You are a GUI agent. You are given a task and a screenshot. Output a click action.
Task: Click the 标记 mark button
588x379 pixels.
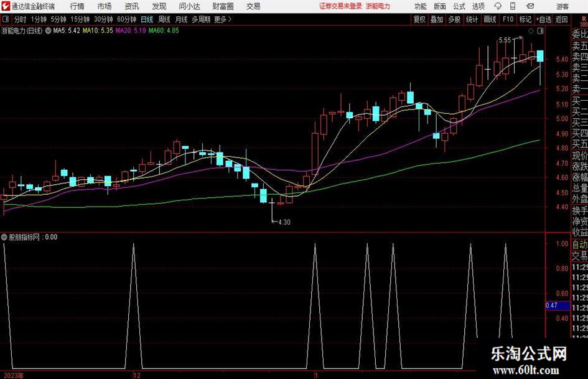[x=525, y=19]
